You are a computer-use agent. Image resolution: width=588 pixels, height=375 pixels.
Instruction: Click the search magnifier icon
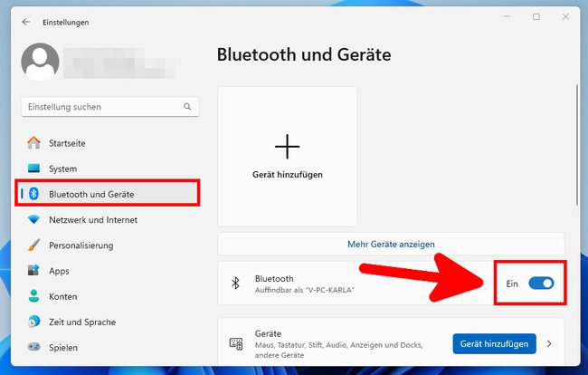click(187, 107)
